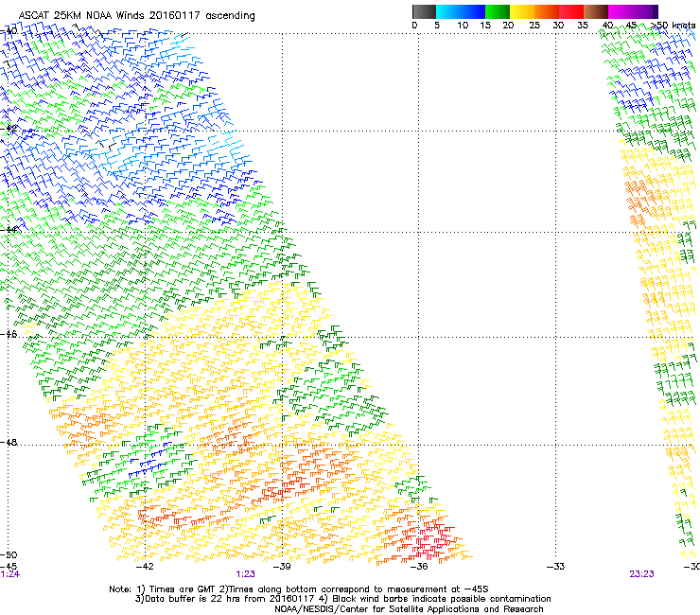
Task: Click the '-46' latitude axis label
Action: click(x=9, y=334)
